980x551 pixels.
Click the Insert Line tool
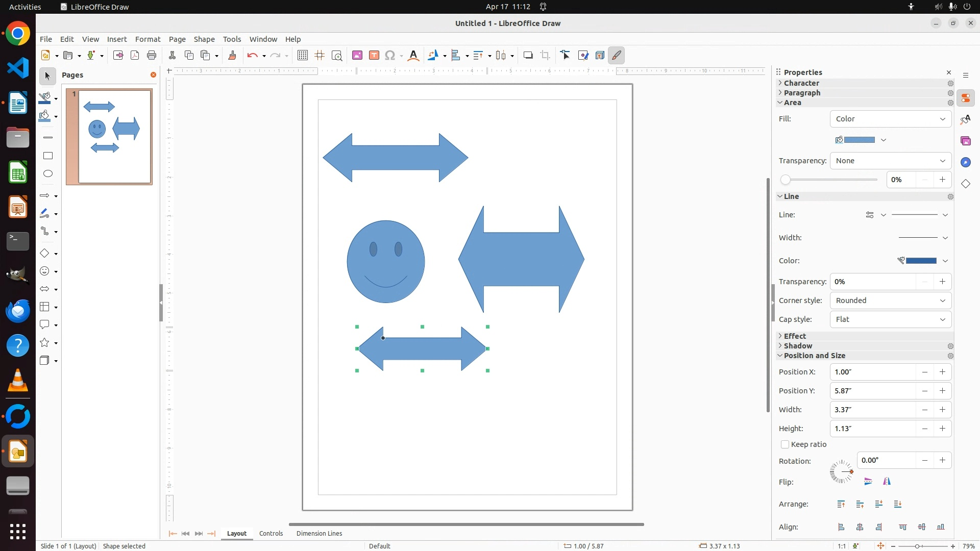pyautogui.click(x=48, y=138)
